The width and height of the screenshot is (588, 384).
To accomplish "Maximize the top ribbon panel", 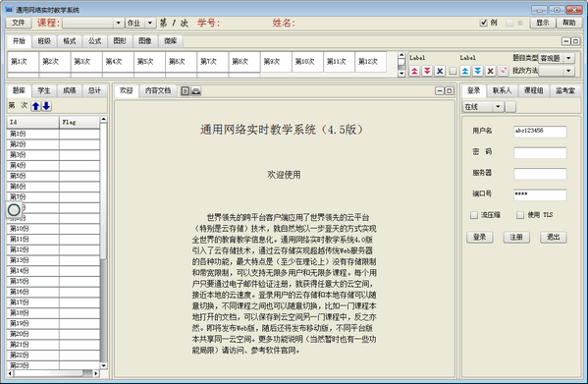I will point(575,41).
